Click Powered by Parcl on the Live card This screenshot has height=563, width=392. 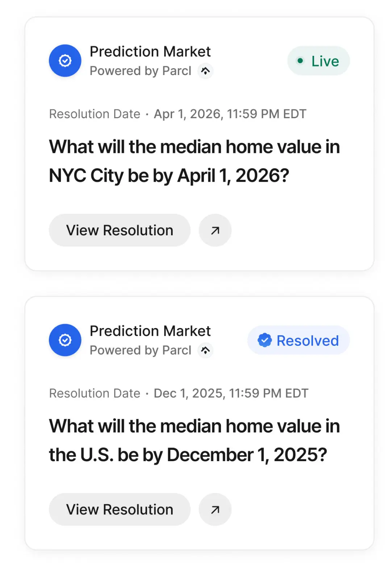pyautogui.click(x=141, y=71)
